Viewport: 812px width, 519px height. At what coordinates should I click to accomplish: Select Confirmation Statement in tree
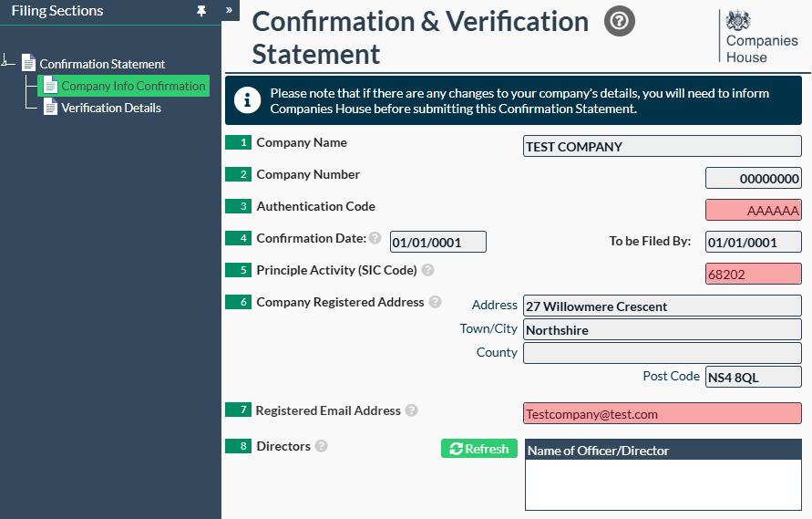(x=102, y=64)
